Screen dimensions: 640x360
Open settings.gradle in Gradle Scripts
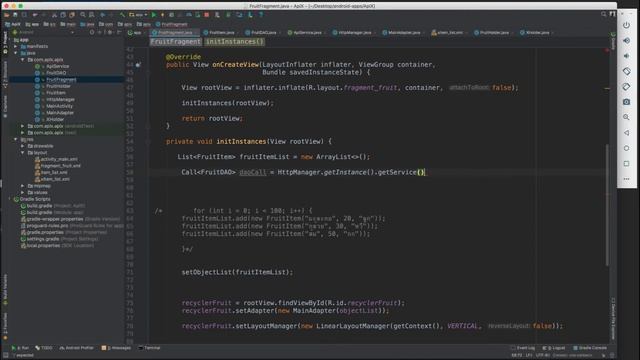point(43,239)
